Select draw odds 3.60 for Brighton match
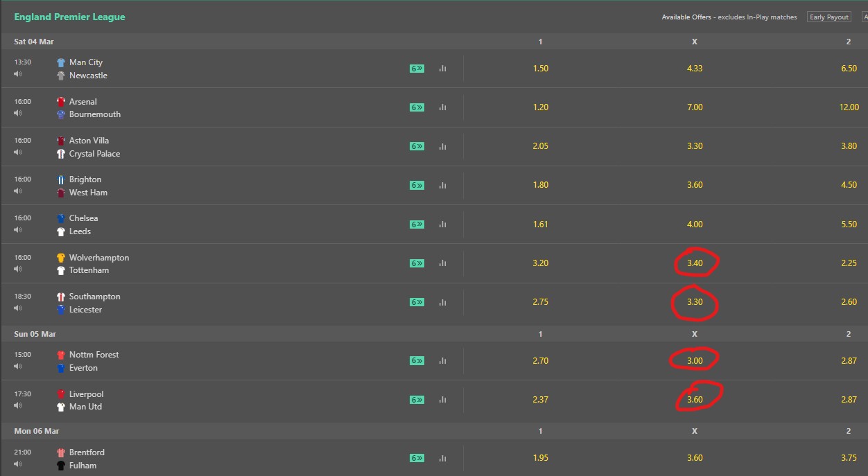Viewport: 868px width, 476px height. [x=695, y=185]
